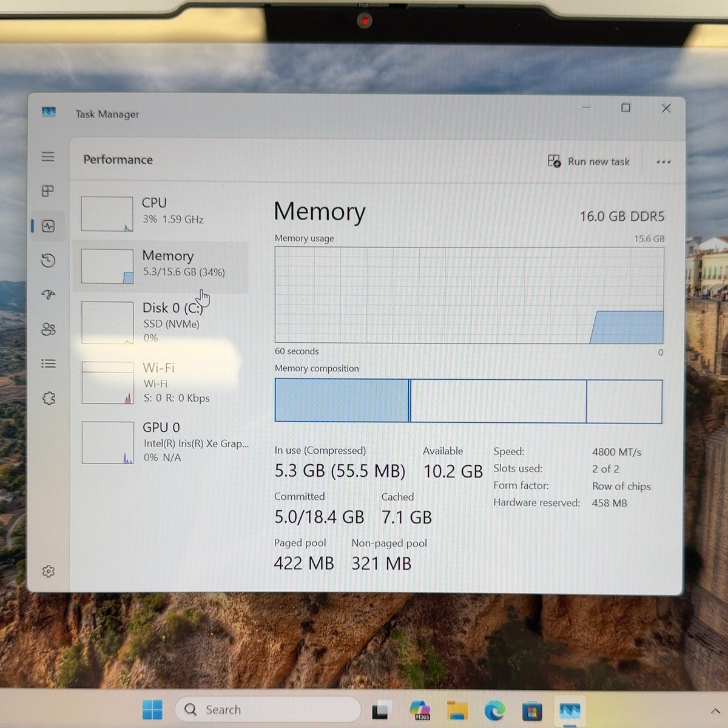Click the Run new task button
Screen dimensions: 728x728
(x=588, y=161)
